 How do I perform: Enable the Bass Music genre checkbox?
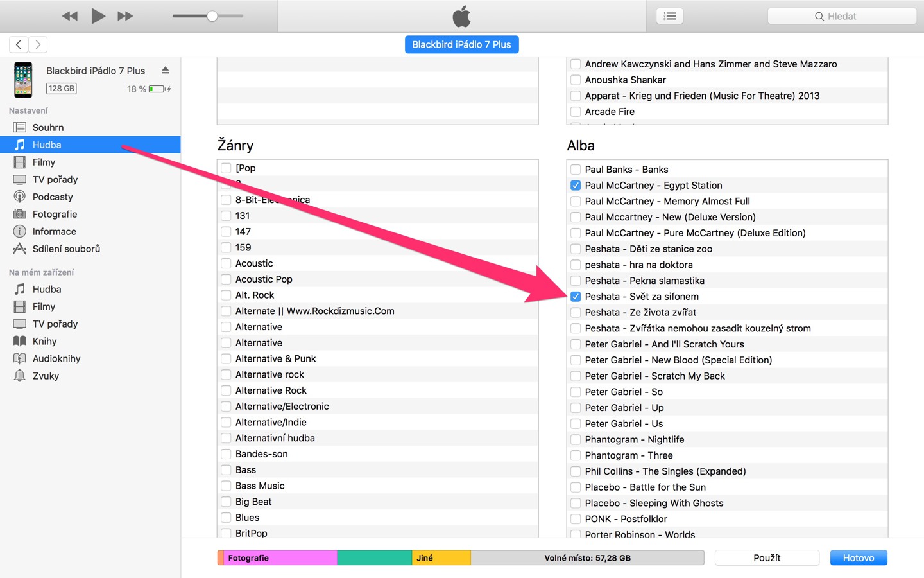[x=226, y=486]
